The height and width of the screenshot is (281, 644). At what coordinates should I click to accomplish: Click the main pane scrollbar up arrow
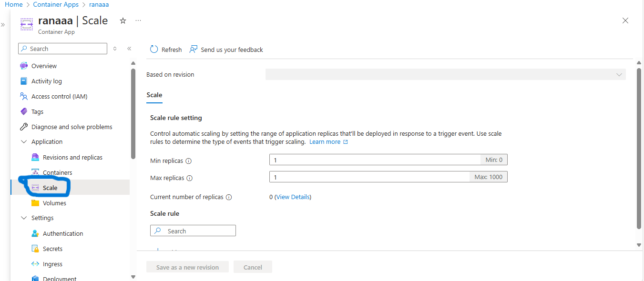point(639,63)
